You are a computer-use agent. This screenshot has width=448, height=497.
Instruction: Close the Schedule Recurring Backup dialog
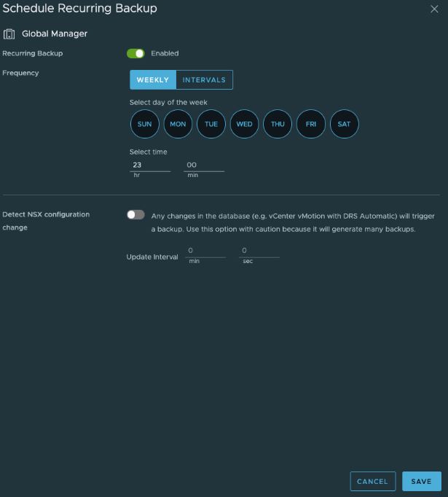434,9
